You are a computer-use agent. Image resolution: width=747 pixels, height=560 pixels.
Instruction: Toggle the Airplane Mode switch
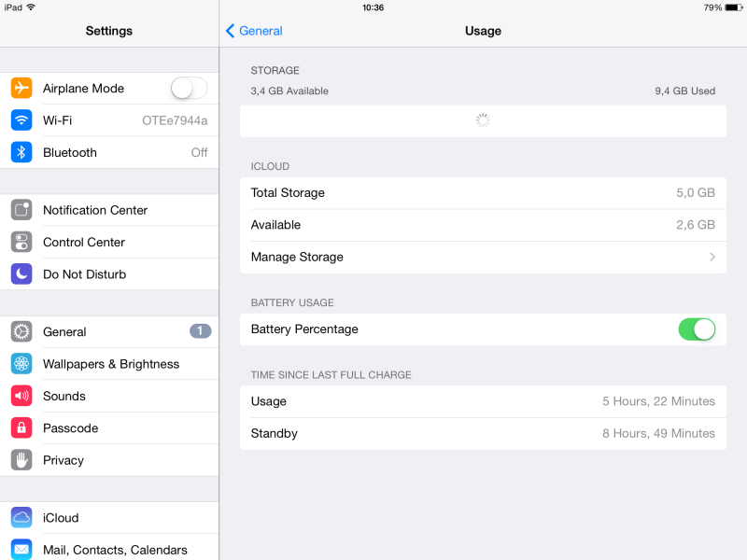pyautogui.click(x=190, y=88)
